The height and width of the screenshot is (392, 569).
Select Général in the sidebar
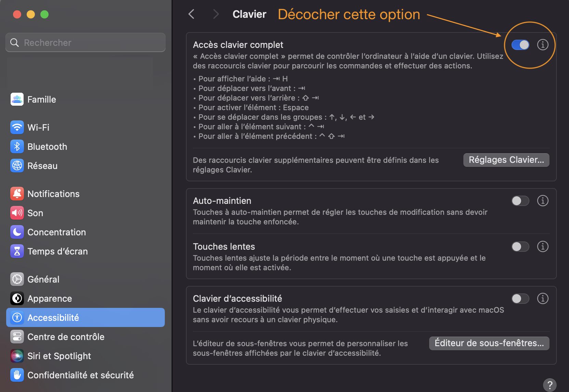[x=43, y=279]
